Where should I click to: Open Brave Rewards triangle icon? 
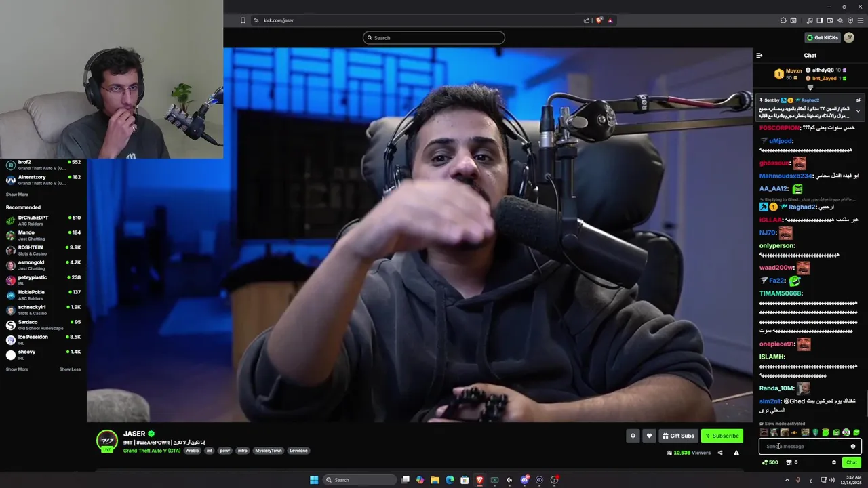tap(610, 20)
